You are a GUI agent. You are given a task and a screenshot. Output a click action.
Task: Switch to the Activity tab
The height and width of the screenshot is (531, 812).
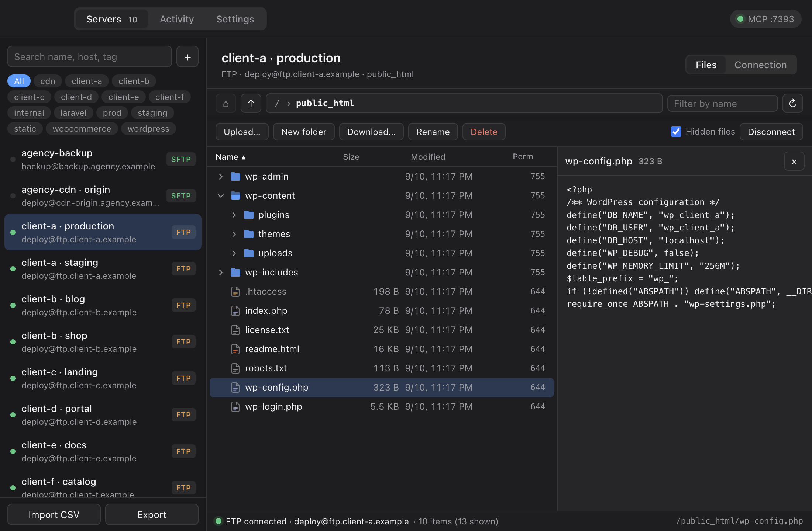tap(177, 19)
